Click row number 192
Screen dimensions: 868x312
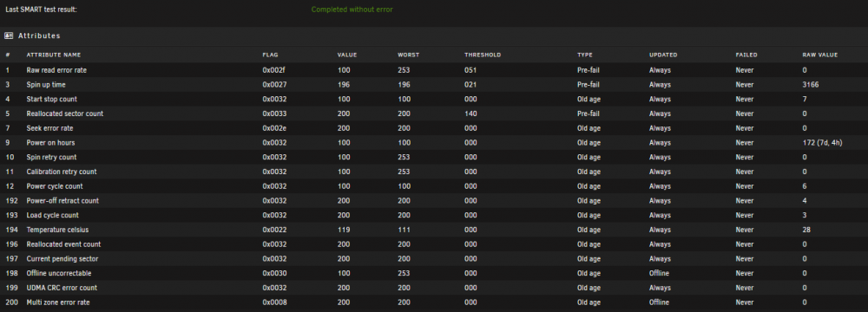(x=10, y=200)
